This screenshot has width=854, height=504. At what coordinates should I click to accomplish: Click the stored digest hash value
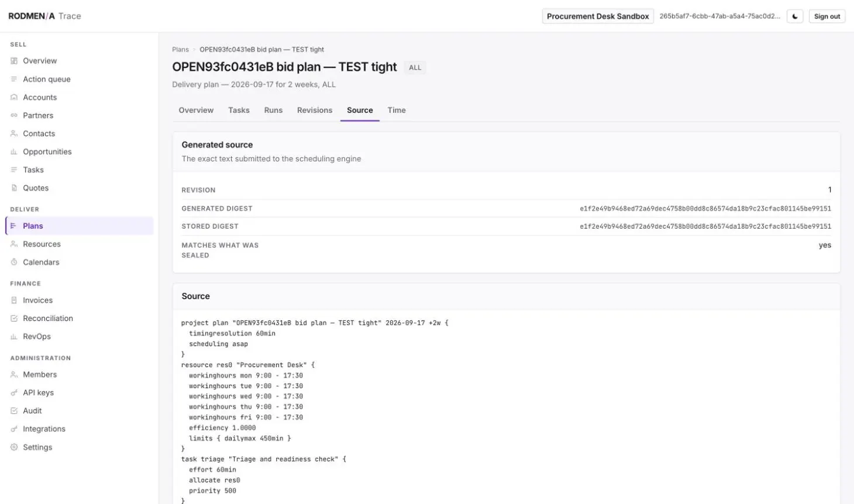coord(705,226)
